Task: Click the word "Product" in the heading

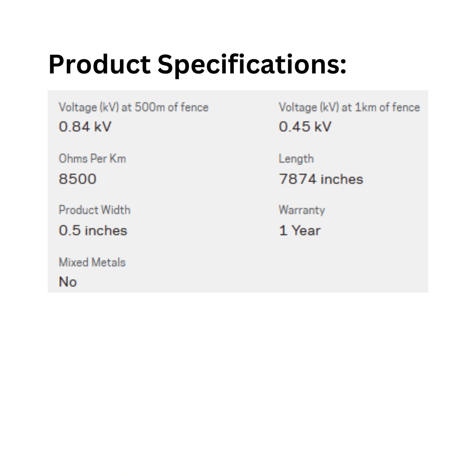Action: [99, 65]
